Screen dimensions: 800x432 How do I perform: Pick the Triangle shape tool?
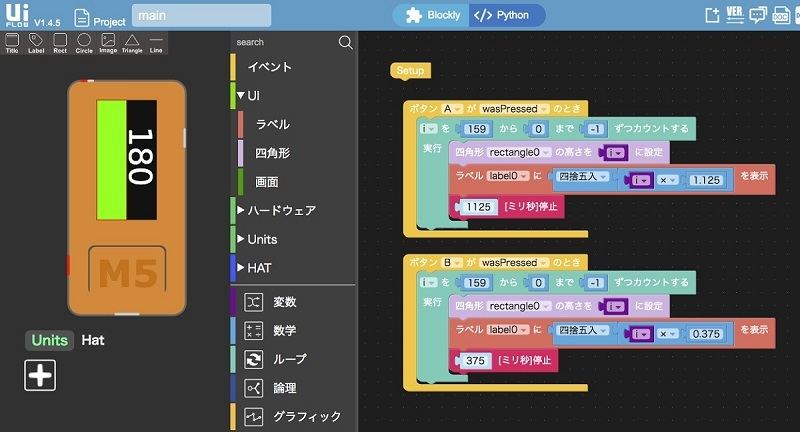[x=132, y=42]
